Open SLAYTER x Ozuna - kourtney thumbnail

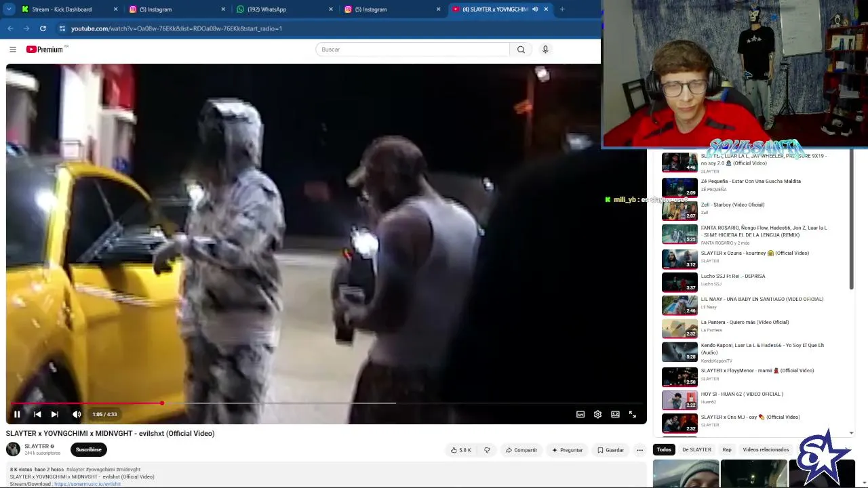[679, 259]
